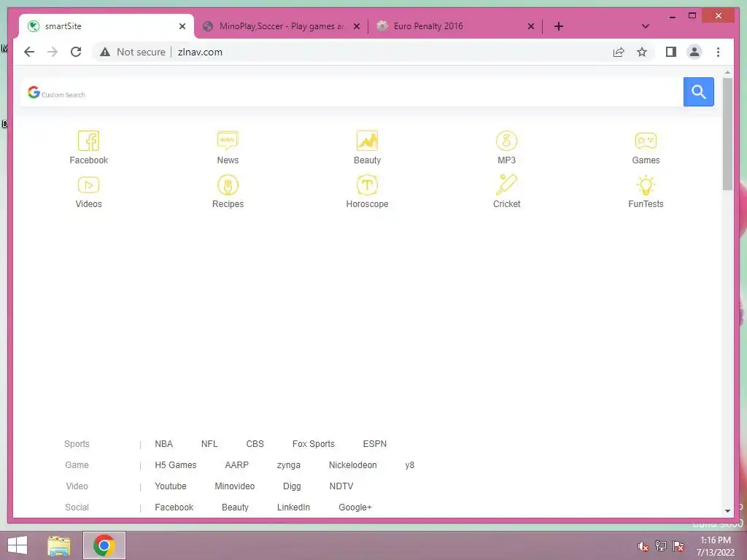Open the Beauty link in Social row
Image resolution: width=747 pixels, height=560 pixels.
click(235, 507)
